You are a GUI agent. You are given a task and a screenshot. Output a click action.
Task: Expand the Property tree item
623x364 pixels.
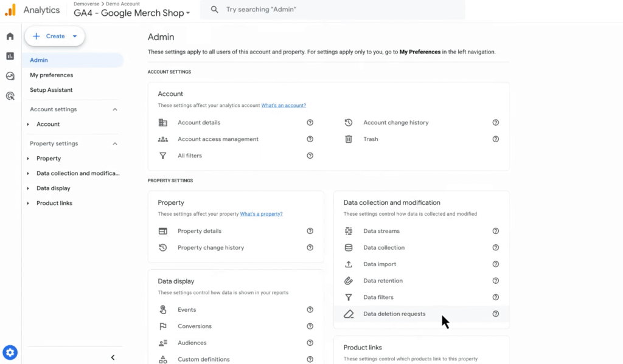28,159
